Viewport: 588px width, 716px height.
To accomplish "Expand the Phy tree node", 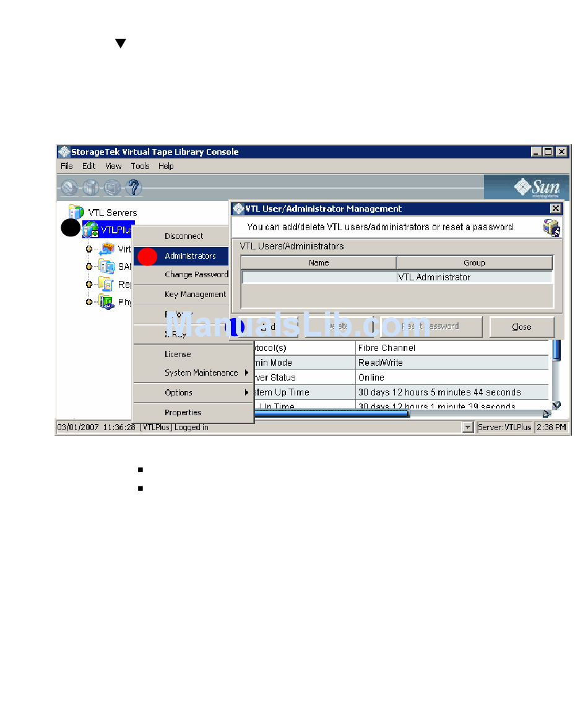I will click(89, 302).
